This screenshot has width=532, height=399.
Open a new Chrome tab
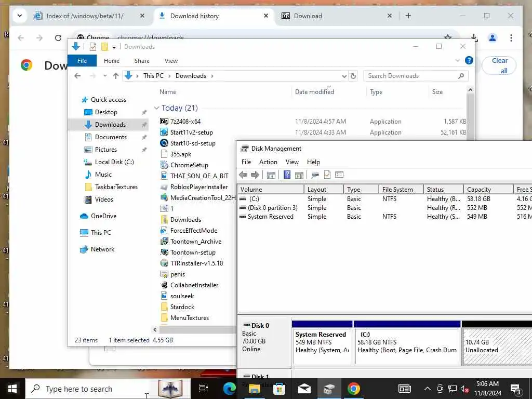click(408, 16)
